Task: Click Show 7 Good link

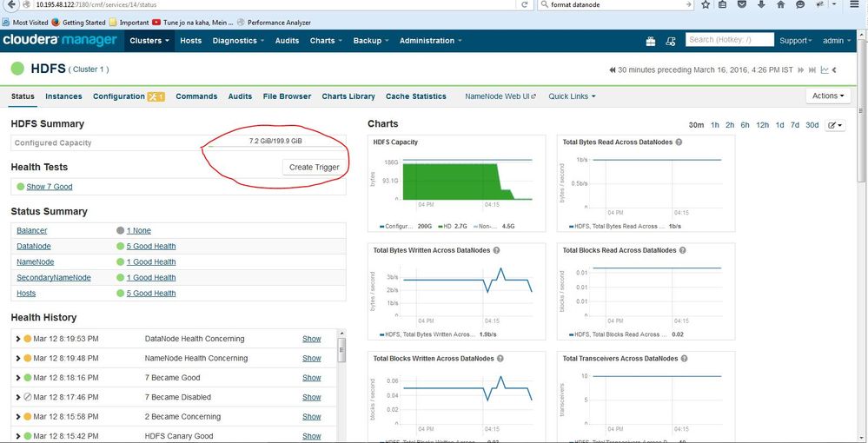Action: (x=50, y=187)
